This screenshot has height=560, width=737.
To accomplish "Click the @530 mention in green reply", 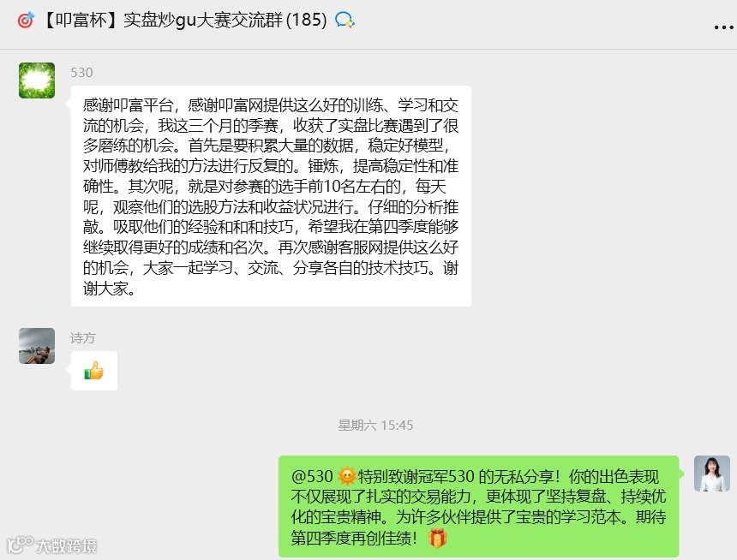I will (x=312, y=476).
